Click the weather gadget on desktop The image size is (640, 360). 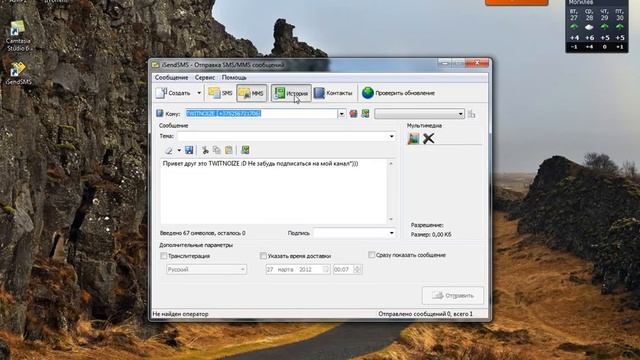[596, 26]
